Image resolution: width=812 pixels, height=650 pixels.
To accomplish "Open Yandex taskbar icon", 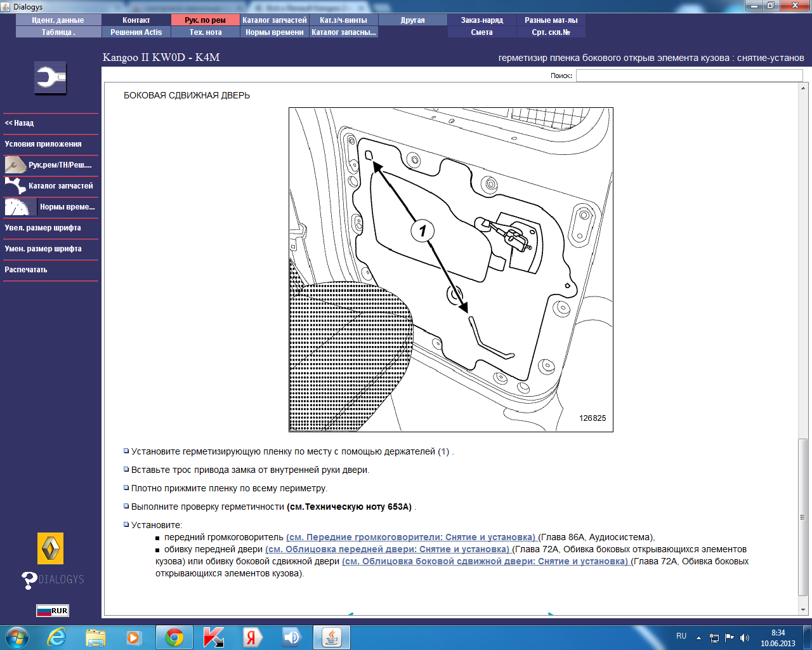I will [252, 637].
